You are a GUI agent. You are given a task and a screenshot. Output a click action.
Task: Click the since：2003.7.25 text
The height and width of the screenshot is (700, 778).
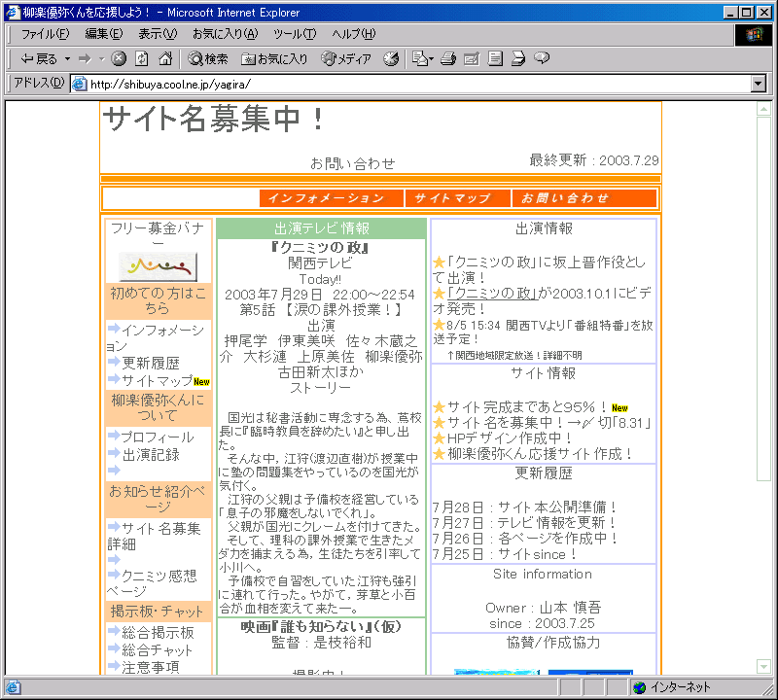542,623
